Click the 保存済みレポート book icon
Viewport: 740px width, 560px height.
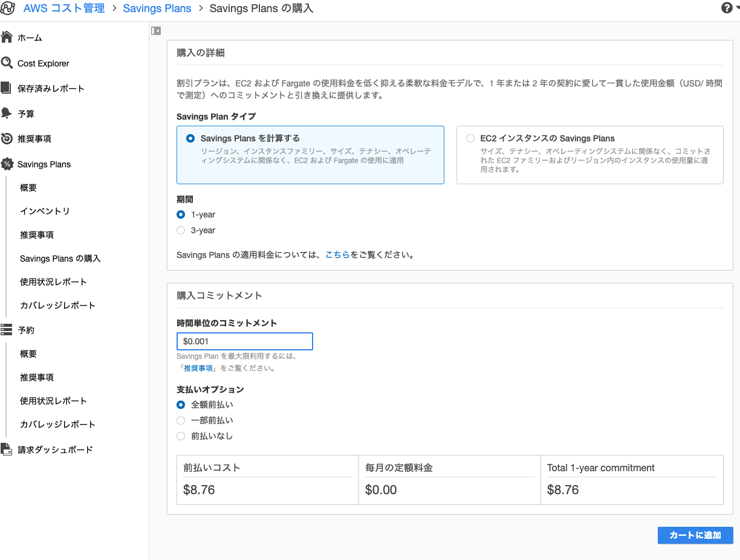pyautogui.click(x=7, y=88)
